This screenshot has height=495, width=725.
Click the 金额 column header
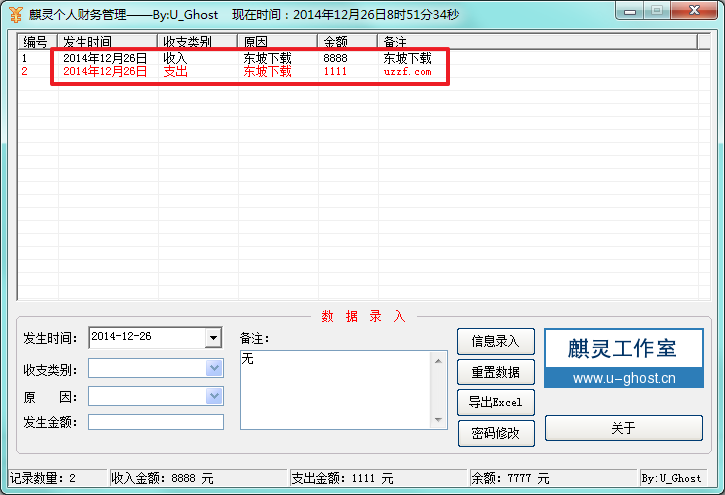(347, 42)
